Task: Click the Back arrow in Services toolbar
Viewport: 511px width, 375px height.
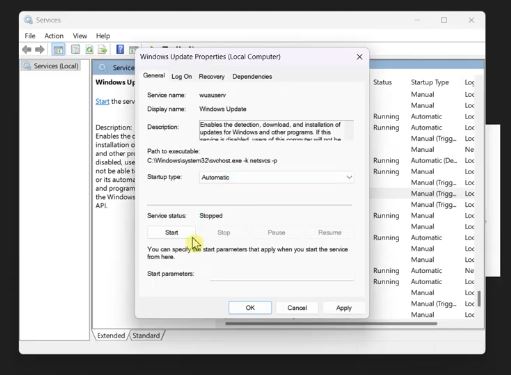Action: coord(27,50)
